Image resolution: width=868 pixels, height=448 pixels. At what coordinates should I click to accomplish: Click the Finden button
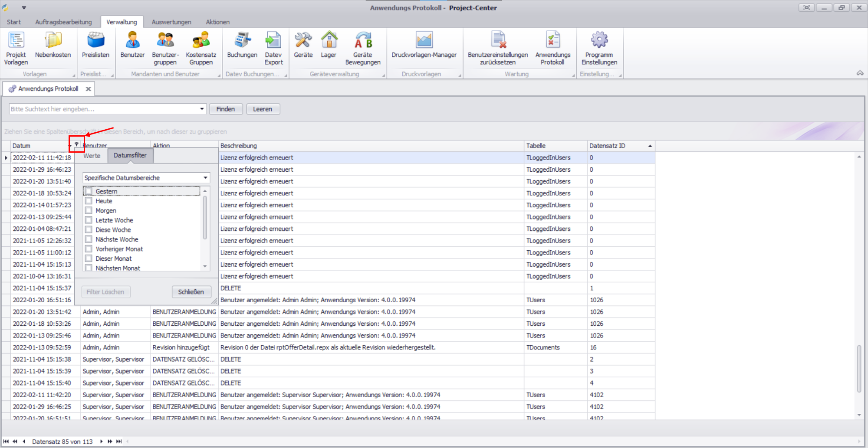coord(226,109)
